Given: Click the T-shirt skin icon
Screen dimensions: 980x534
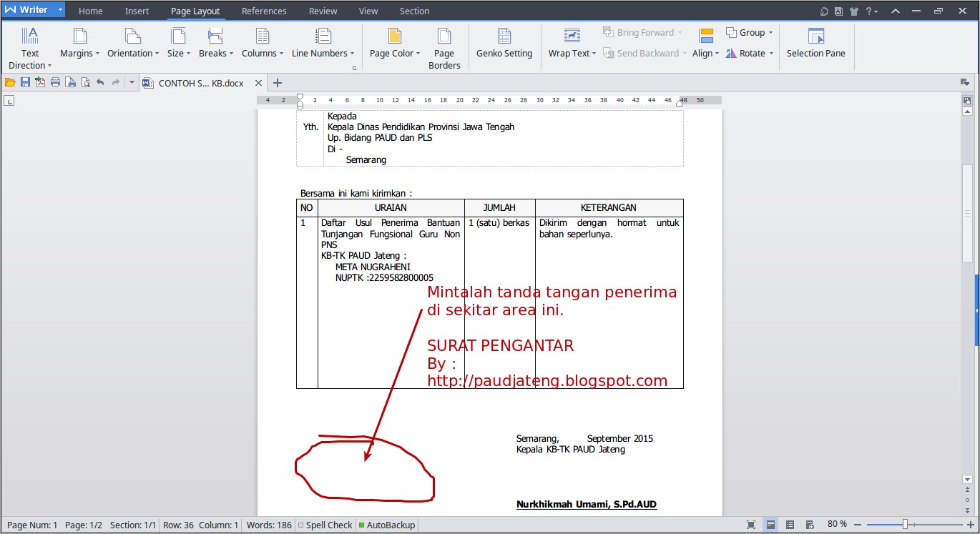Looking at the screenshot, I should click(853, 11).
